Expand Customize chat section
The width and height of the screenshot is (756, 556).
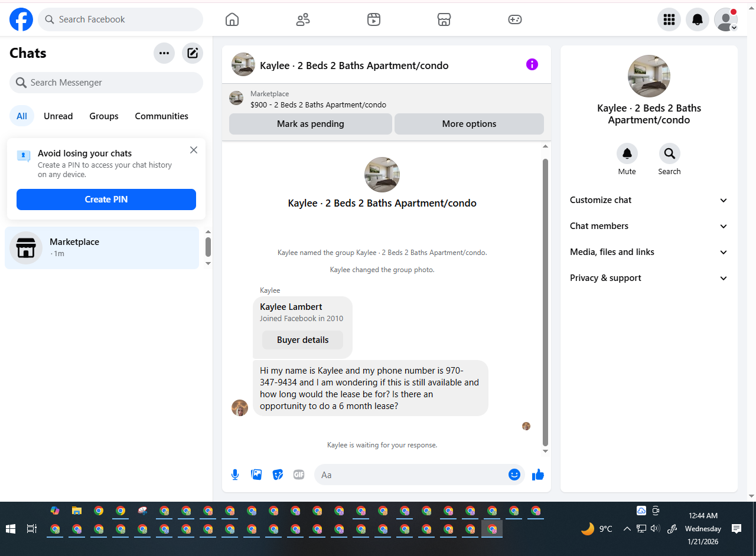(x=649, y=200)
